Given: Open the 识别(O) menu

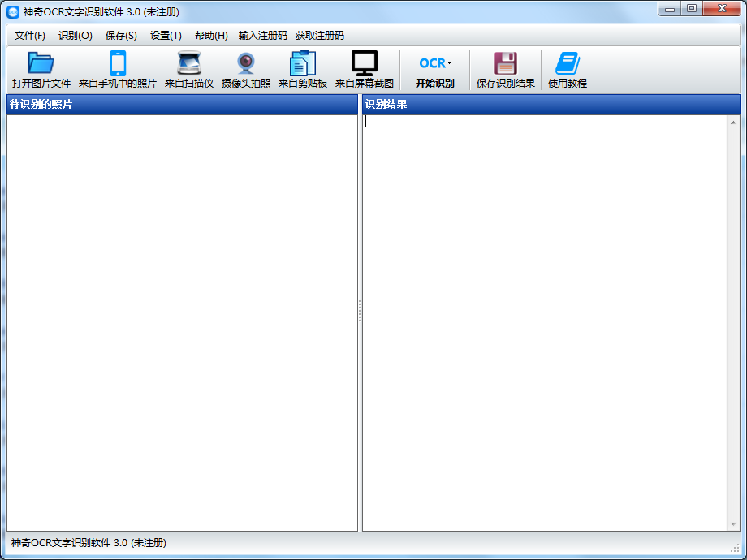Looking at the screenshot, I should coord(76,36).
